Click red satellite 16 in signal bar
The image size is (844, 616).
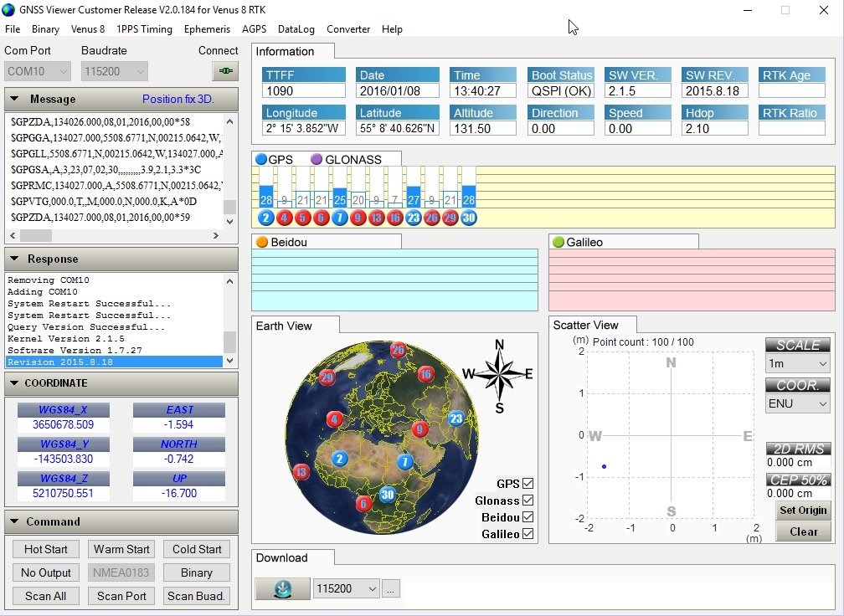394,218
